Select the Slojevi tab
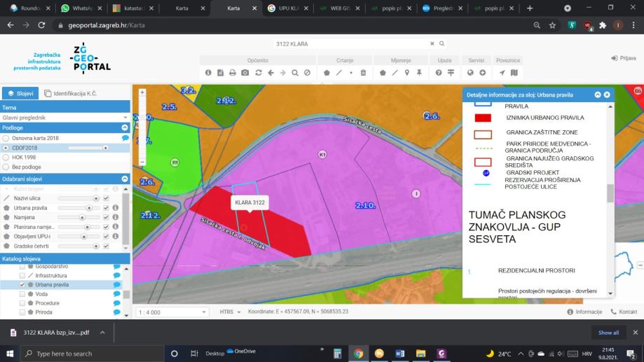Viewport: 644px width, 362px height. [20, 93]
